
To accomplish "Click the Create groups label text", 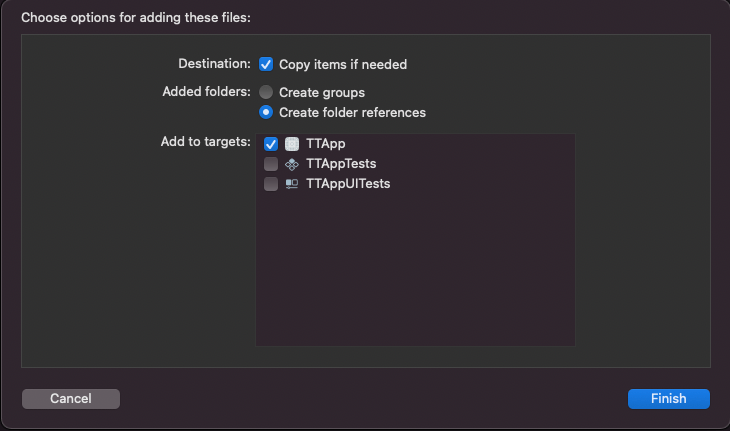I will pyautogui.click(x=322, y=93).
